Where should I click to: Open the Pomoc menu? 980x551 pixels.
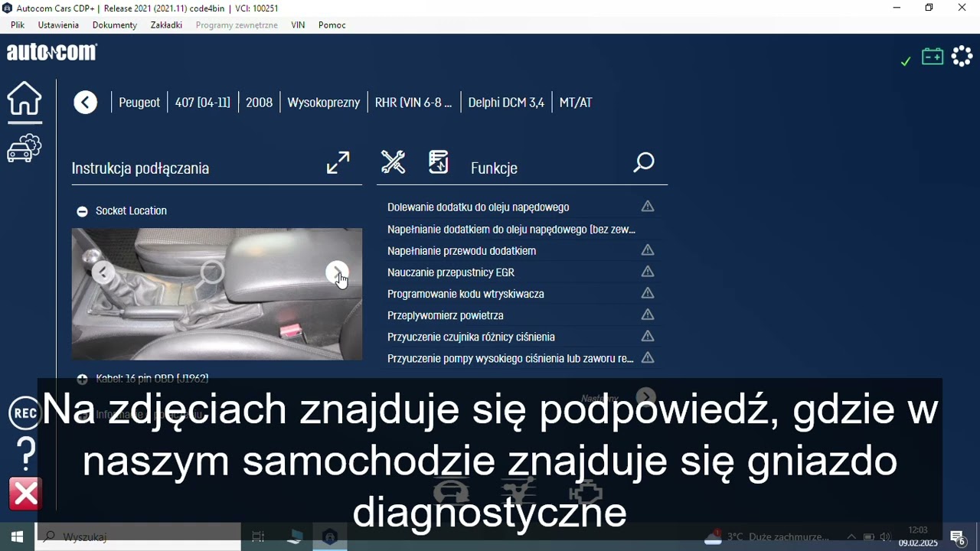[332, 25]
